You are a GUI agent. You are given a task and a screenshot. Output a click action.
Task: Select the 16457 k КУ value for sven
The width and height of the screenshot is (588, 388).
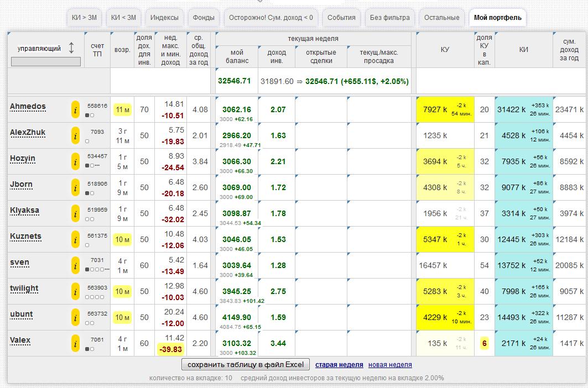(433, 265)
